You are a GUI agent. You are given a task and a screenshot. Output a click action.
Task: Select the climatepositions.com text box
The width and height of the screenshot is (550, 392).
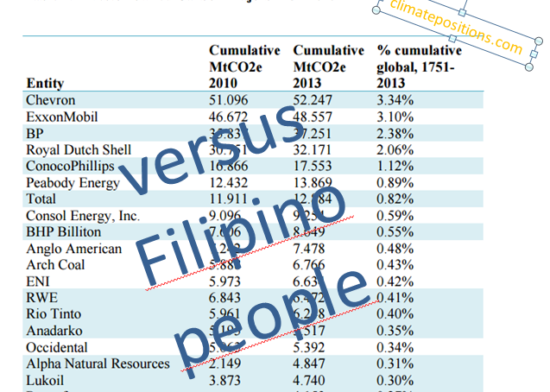[456, 27]
